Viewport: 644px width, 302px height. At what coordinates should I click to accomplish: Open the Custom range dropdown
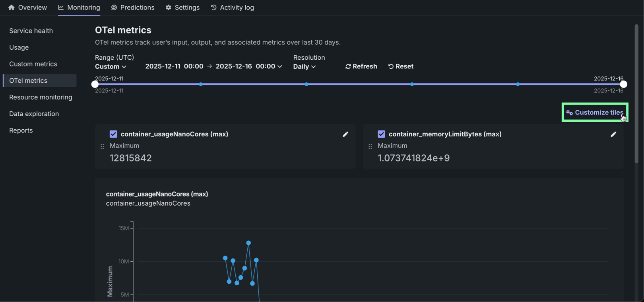coord(111,66)
